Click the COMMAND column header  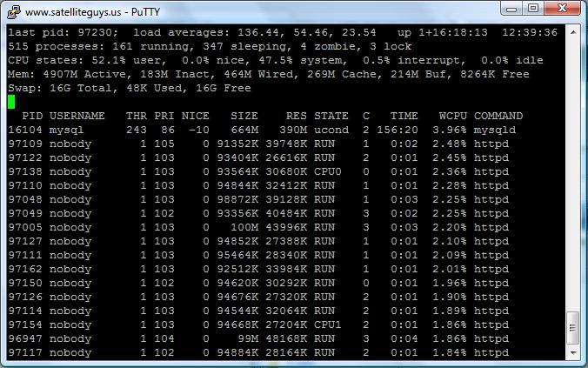tap(498, 116)
